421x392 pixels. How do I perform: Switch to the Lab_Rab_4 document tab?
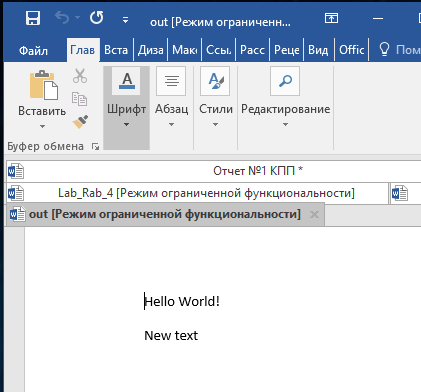coord(197,193)
